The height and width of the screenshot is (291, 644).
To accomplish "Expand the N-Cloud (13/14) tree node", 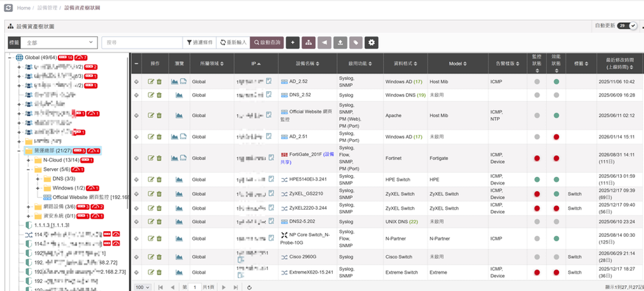I will 28,160.
